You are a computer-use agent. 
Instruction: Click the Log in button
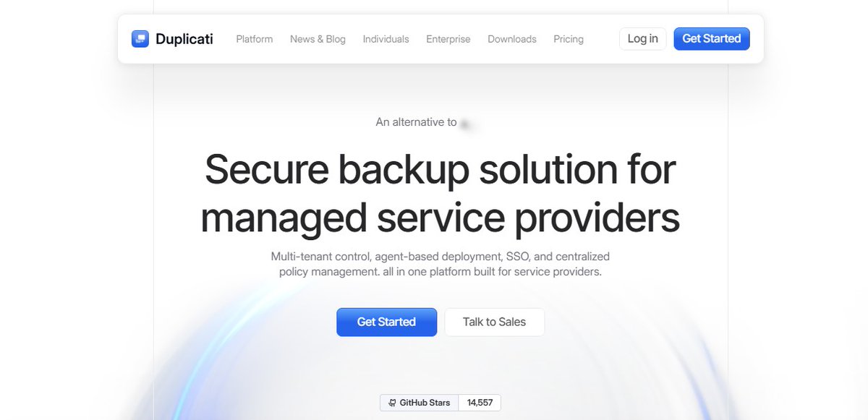[643, 39]
